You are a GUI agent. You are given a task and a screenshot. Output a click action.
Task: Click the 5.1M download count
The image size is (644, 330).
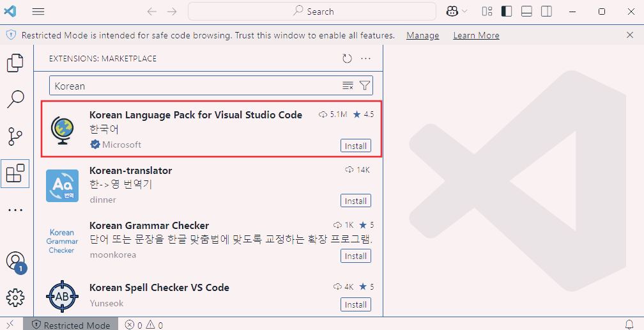coord(333,114)
